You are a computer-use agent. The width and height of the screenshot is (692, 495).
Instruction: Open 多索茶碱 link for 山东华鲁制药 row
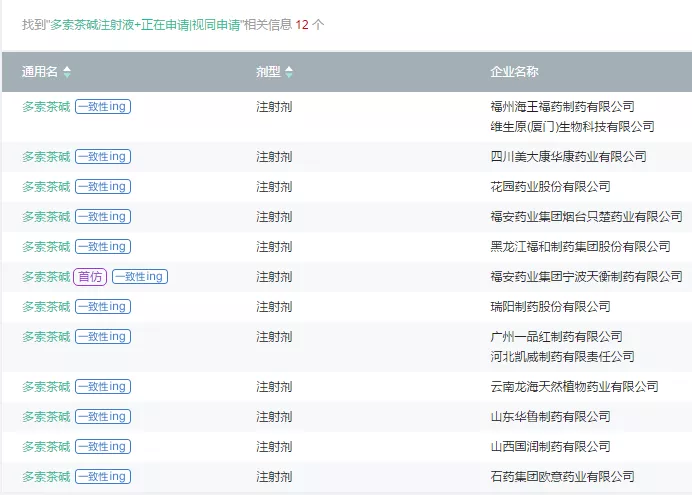pyautogui.click(x=46, y=416)
